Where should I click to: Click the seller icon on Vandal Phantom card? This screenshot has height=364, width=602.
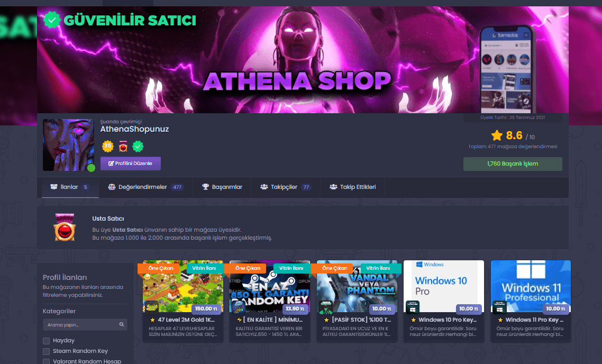tap(326, 307)
